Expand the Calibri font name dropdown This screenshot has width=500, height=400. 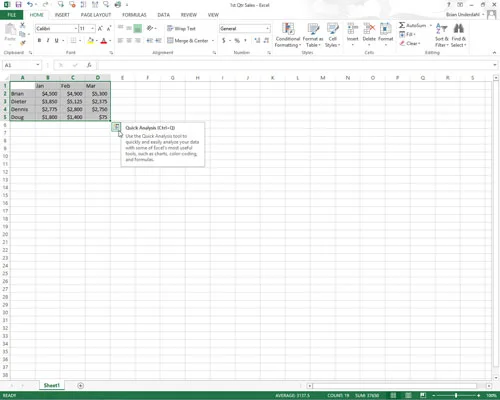(76, 29)
